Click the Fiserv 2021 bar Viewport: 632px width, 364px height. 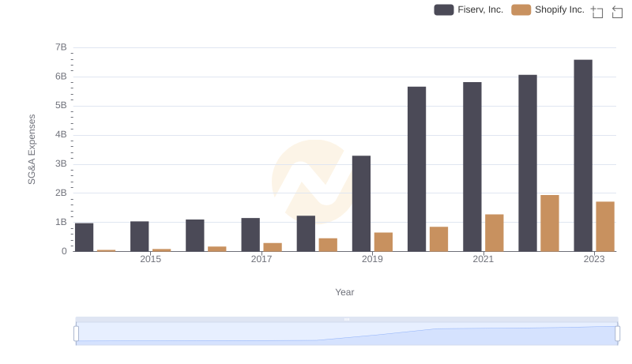click(472, 167)
